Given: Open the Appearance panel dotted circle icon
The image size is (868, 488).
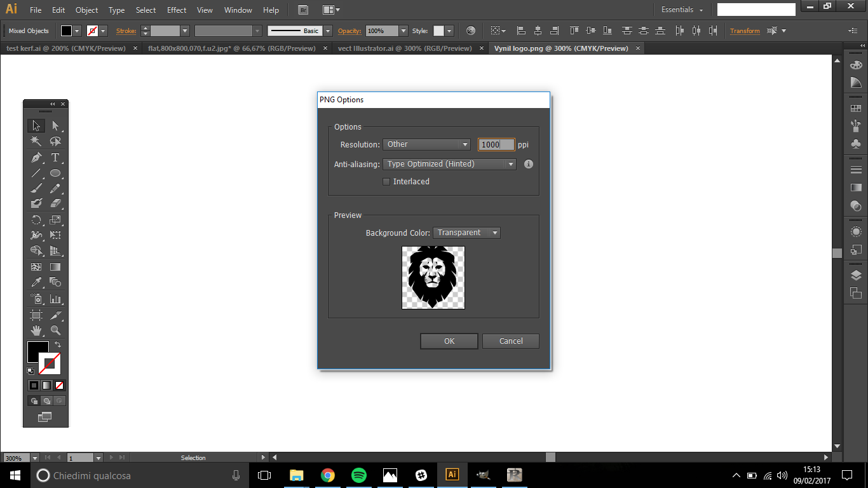Looking at the screenshot, I should (856, 232).
